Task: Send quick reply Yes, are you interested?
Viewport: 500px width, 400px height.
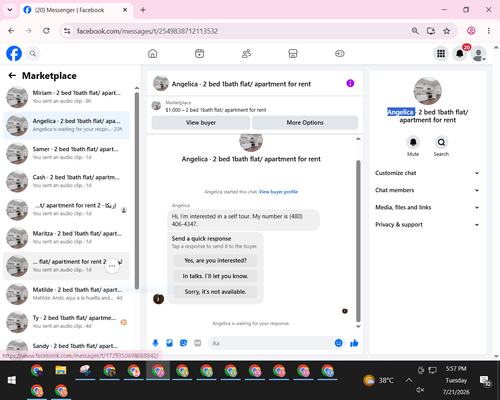Action: pyautogui.click(x=215, y=260)
